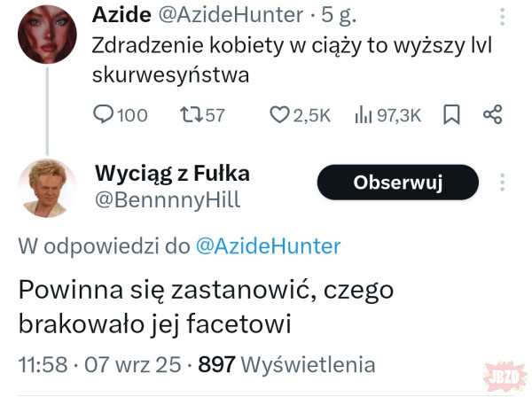
Task: Open the more options menu on Azide's tweet
Action: [x=503, y=18]
